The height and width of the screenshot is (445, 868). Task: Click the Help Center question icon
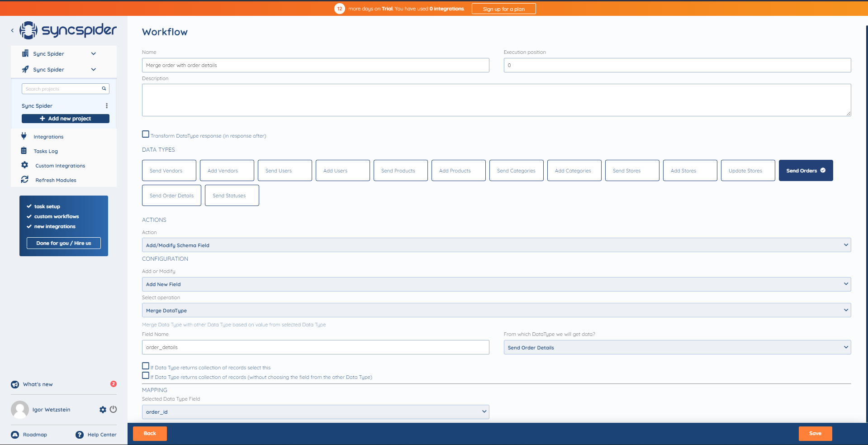click(80, 435)
